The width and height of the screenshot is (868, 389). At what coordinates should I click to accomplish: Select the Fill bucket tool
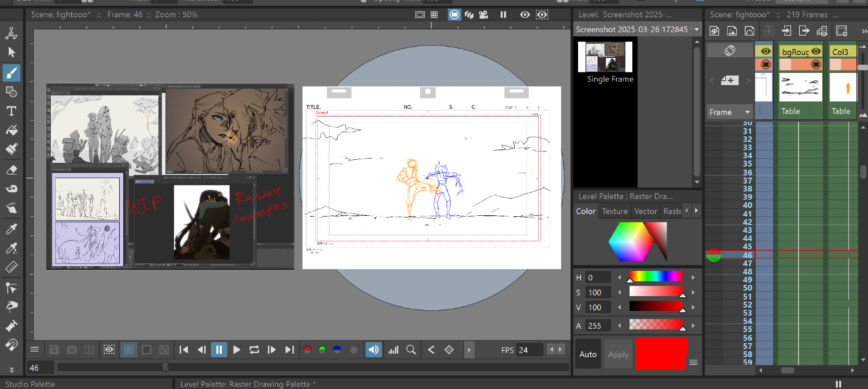tap(11, 130)
